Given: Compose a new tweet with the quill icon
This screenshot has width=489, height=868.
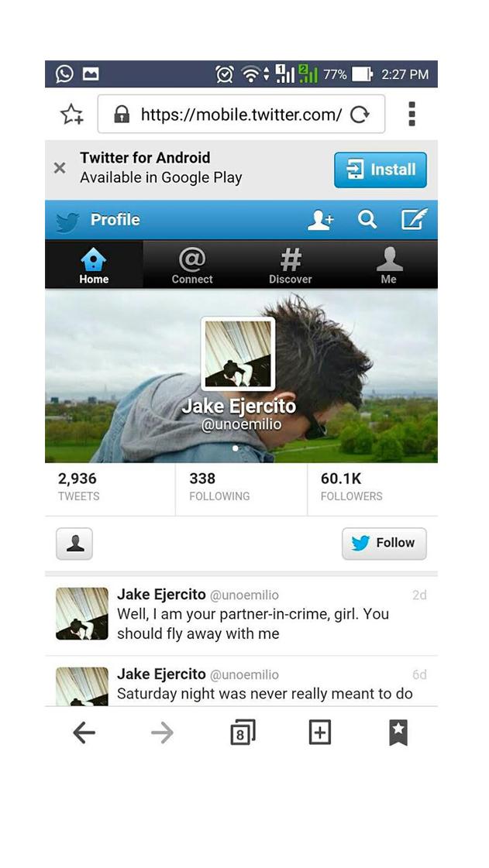Looking at the screenshot, I should (415, 219).
